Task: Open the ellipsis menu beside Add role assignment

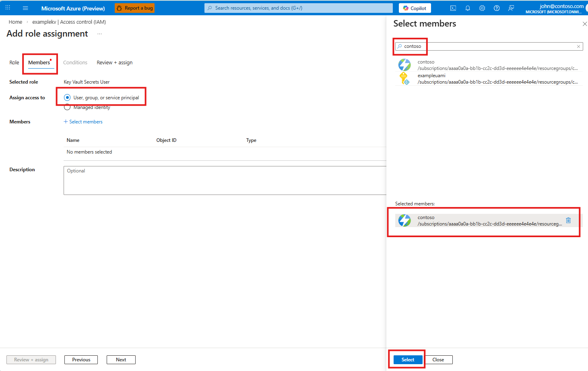Action: [x=99, y=34]
